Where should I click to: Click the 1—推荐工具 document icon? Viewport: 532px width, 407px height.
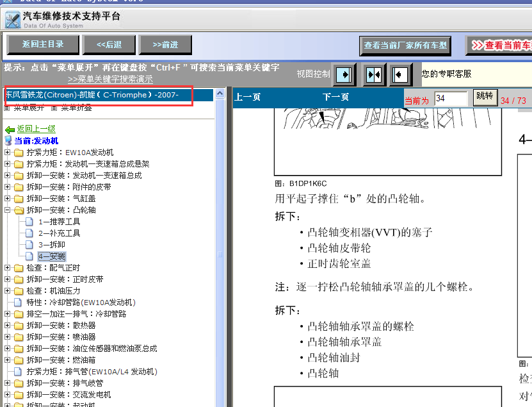pos(29,222)
